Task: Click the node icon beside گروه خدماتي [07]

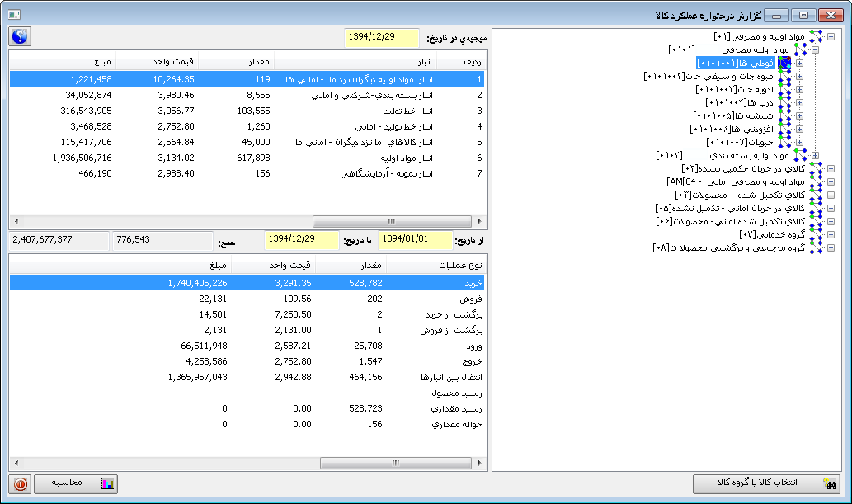Action: tap(816, 234)
